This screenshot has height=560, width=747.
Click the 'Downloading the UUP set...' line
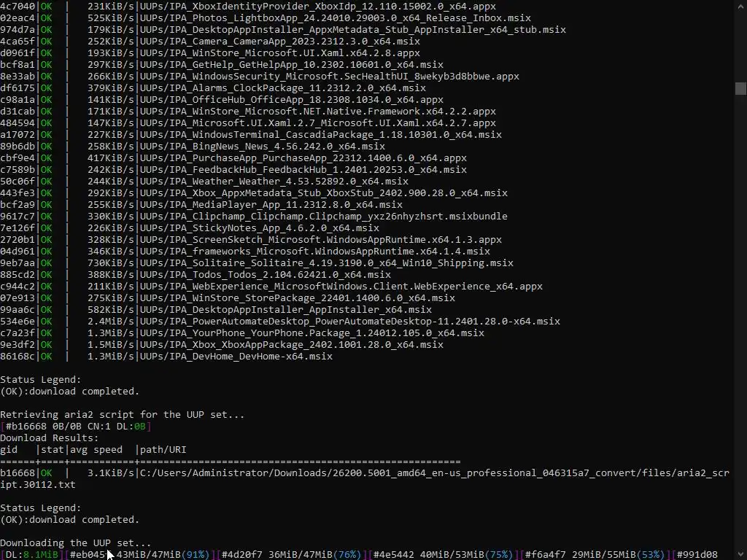point(75,542)
